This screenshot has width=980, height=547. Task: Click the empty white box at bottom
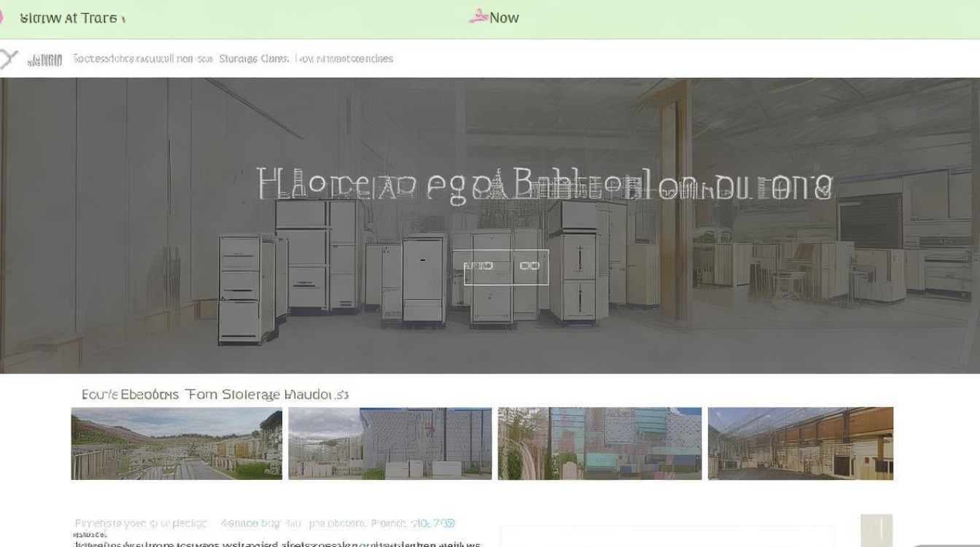pos(667,536)
